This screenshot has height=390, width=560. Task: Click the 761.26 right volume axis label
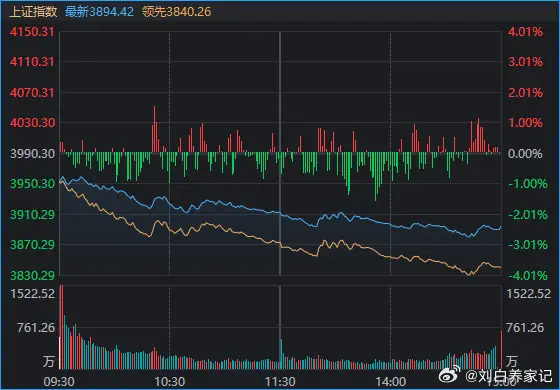pos(525,328)
